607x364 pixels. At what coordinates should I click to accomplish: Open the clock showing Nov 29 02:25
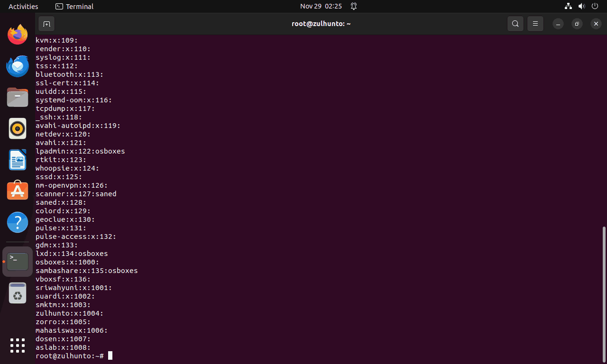321,6
